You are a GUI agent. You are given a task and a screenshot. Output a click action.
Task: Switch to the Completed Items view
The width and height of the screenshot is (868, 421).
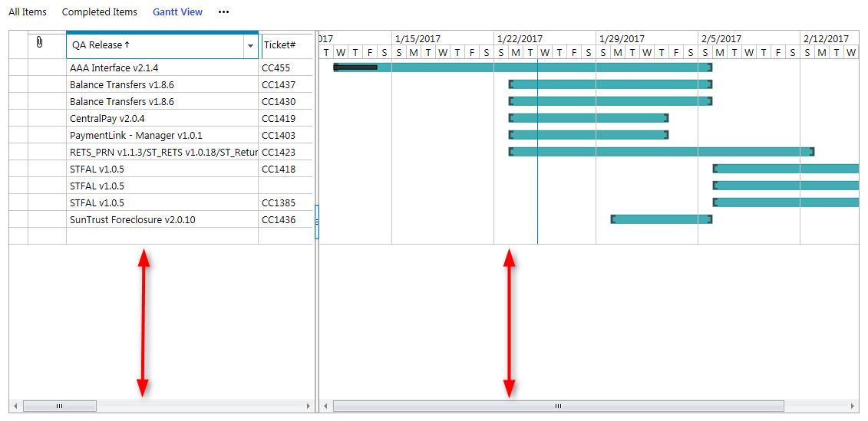point(100,12)
